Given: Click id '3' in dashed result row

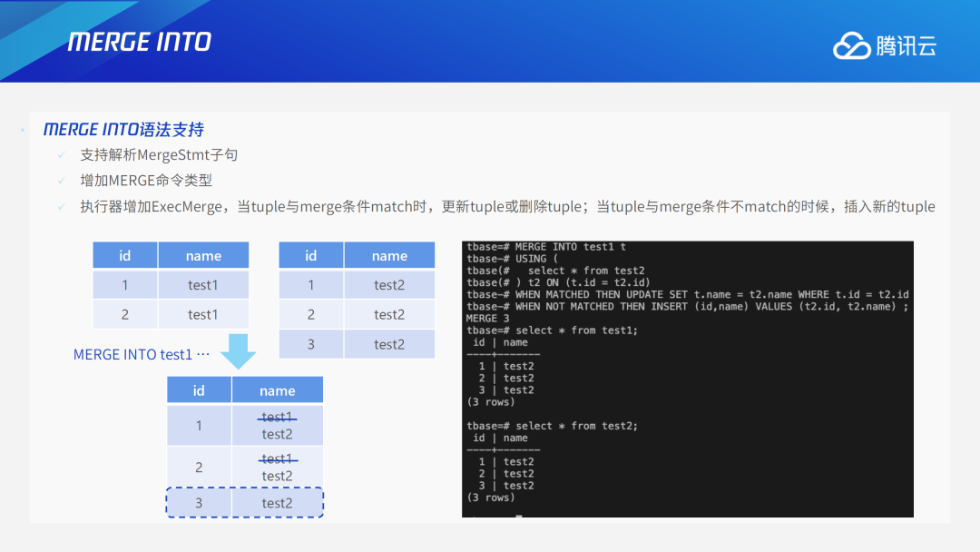Looking at the screenshot, I should pos(199,503).
